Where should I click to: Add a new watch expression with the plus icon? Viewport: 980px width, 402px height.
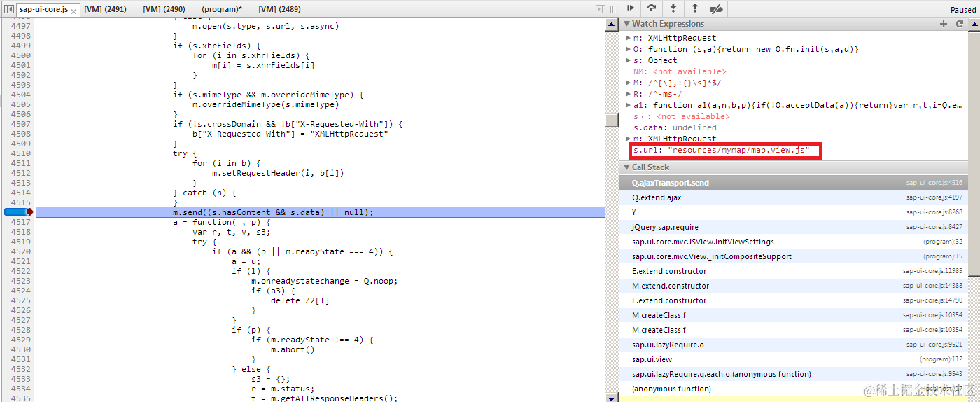pos(944,24)
